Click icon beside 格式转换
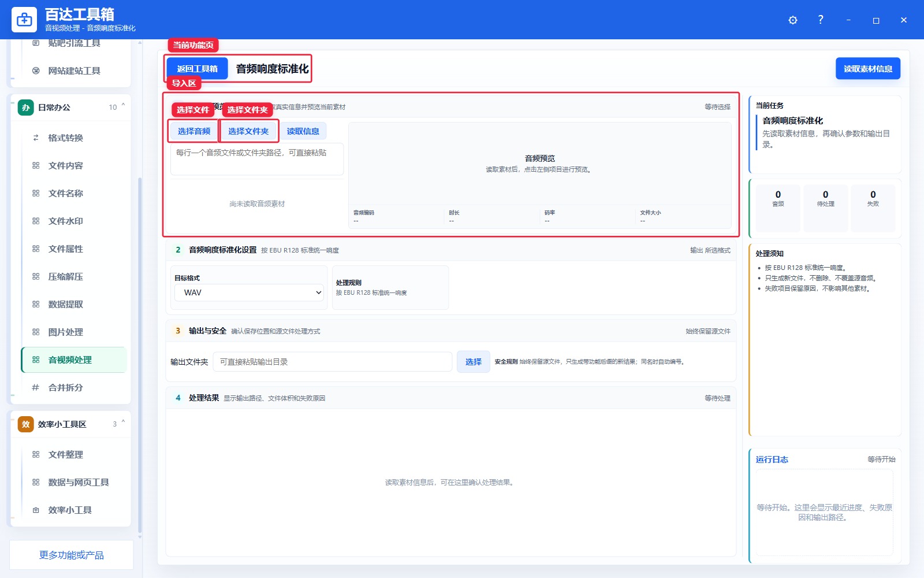The height and width of the screenshot is (578, 924). click(x=36, y=138)
